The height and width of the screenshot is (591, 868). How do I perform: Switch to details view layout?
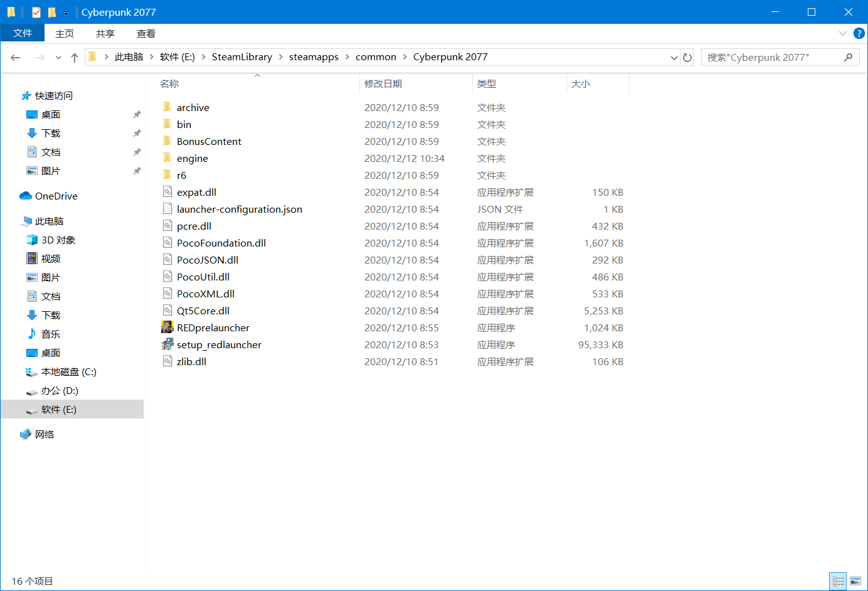[838, 582]
